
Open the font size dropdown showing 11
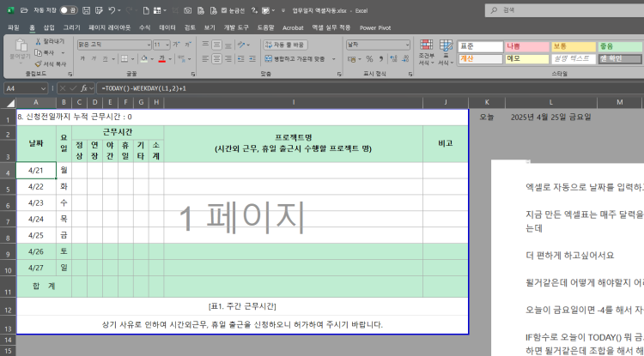pyautogui.click(x=167, y=45)
